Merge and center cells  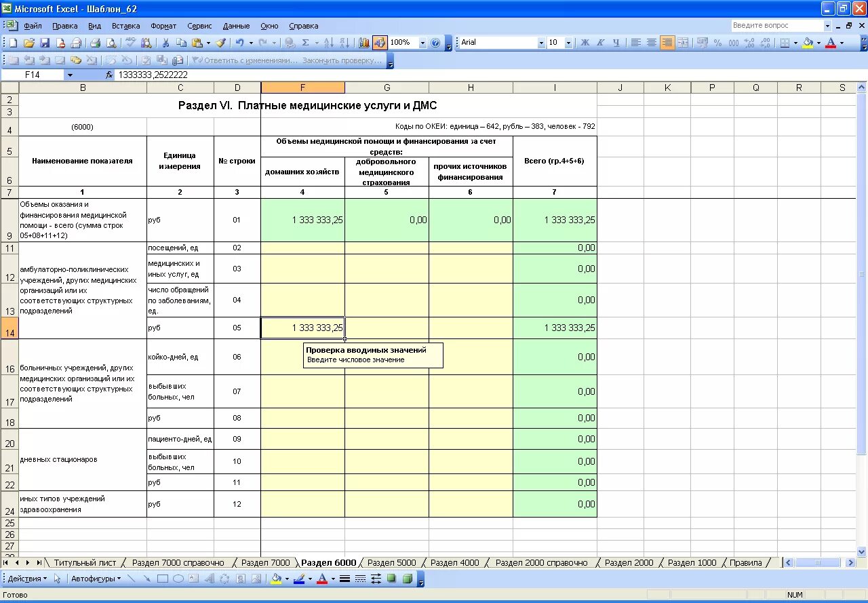tap(684, 43)
